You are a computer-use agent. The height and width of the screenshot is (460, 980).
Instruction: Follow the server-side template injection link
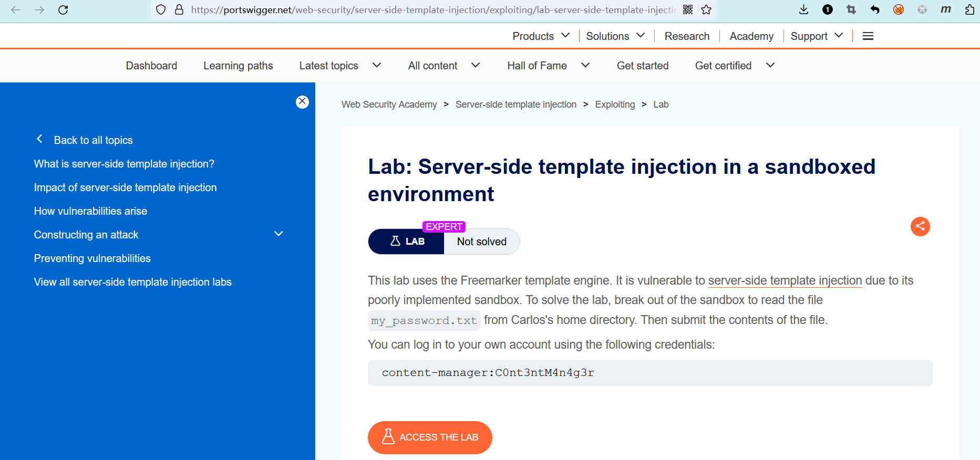click(785, 280)
